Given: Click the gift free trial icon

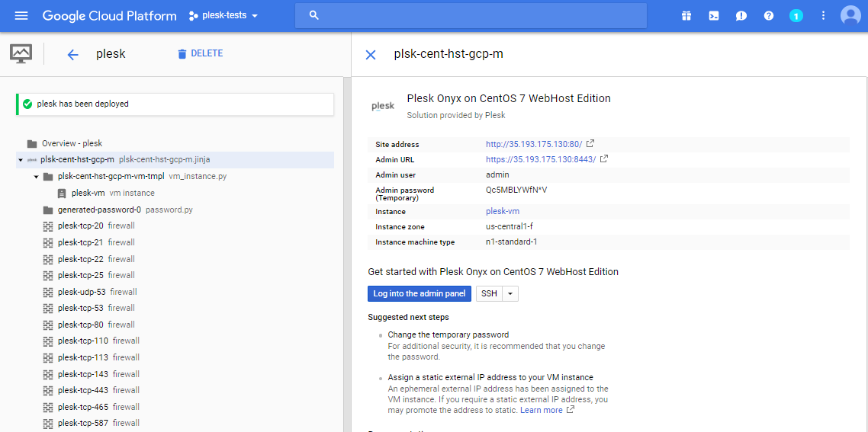Looking at the screenshot, I should pyautogui.click(x=686, y=16).
